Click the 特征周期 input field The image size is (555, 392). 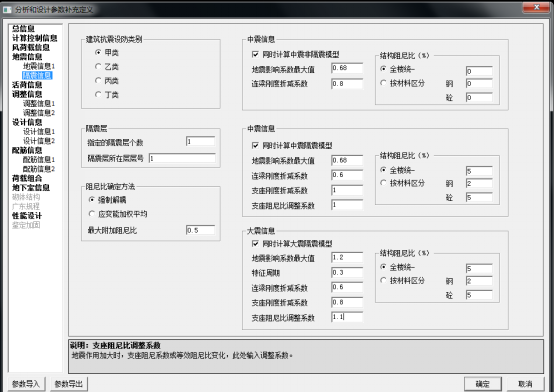(347, 272)
